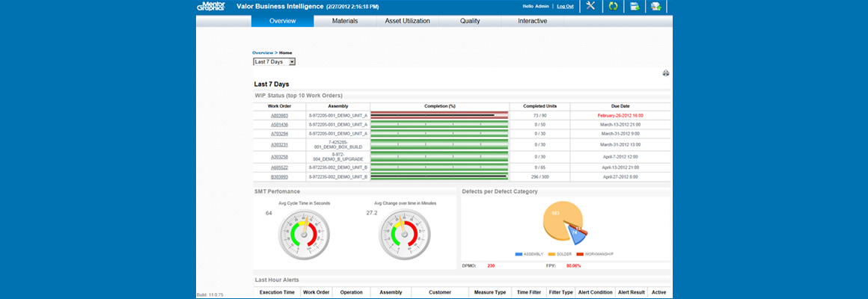
Task: Click the Assembly column header in WIP table
Action: pos(337,106)
